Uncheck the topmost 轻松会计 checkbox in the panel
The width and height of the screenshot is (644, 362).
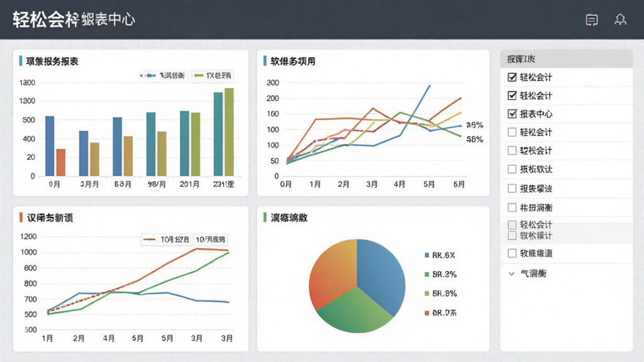[512, 77]
